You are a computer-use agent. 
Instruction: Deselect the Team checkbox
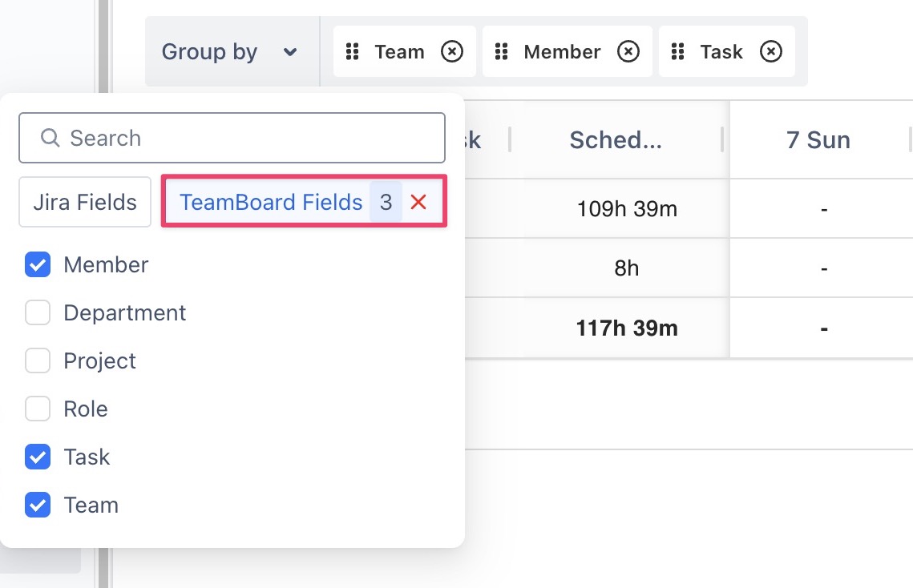[x=38, y=505]
